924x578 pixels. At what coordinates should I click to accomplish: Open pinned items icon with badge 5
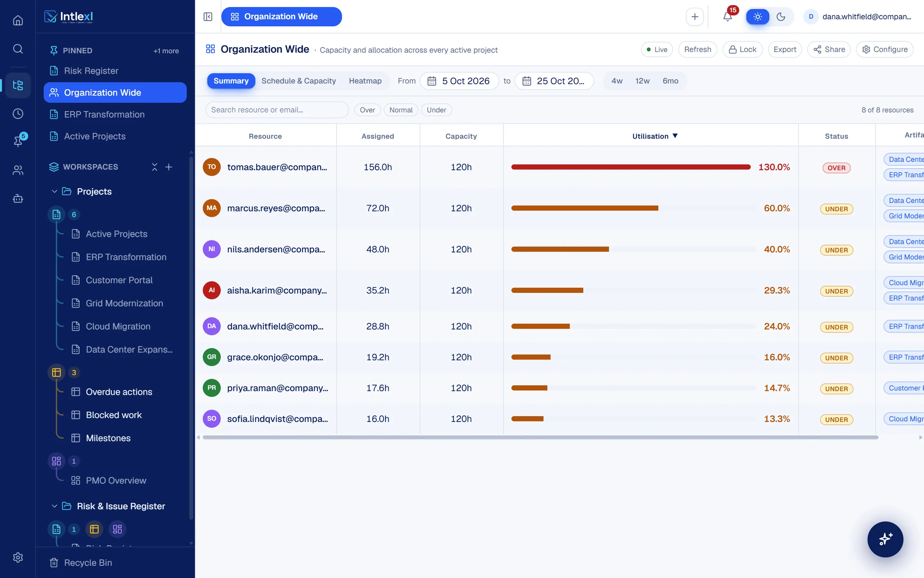coord(18,141)
